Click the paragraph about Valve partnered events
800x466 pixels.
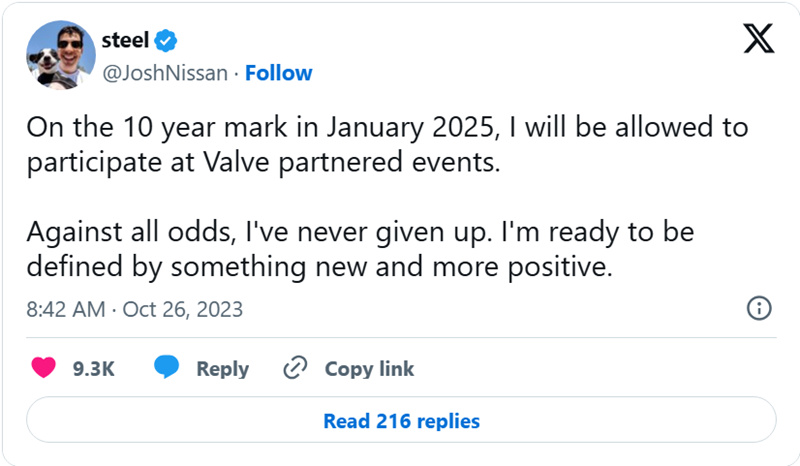pos(387,145)
